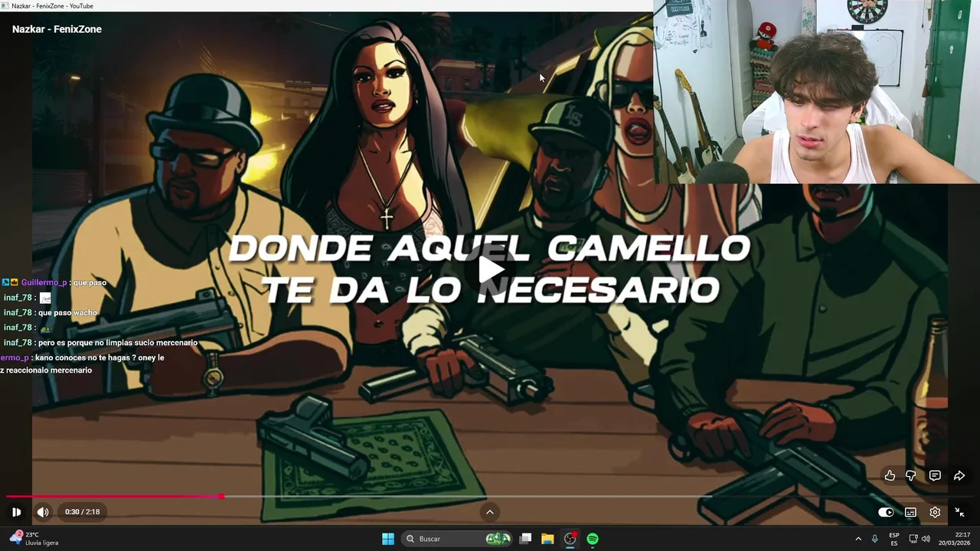Click the Buscar search box in taskbar

[x=457, y=539]
